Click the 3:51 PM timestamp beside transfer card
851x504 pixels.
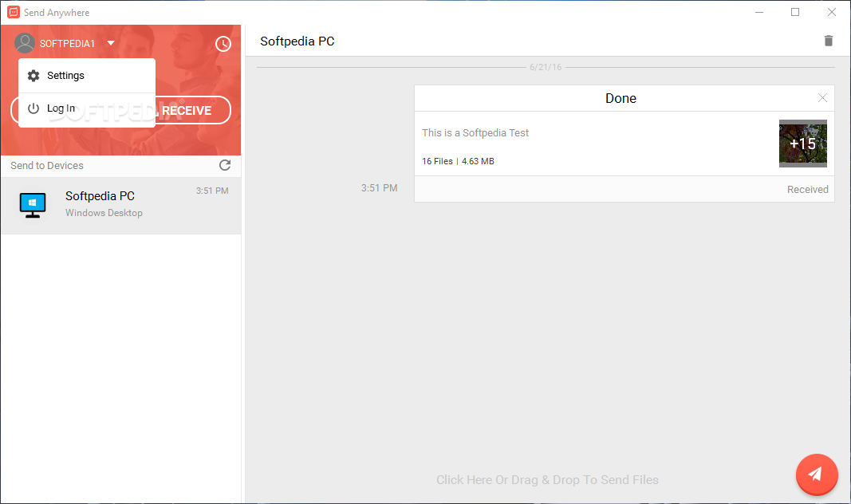coord(379,187)
